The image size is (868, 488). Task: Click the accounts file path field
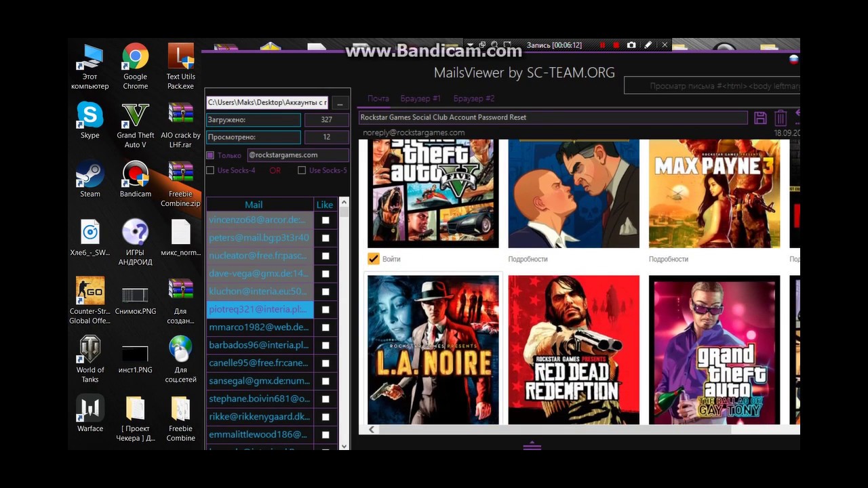[x=267, y=102]
